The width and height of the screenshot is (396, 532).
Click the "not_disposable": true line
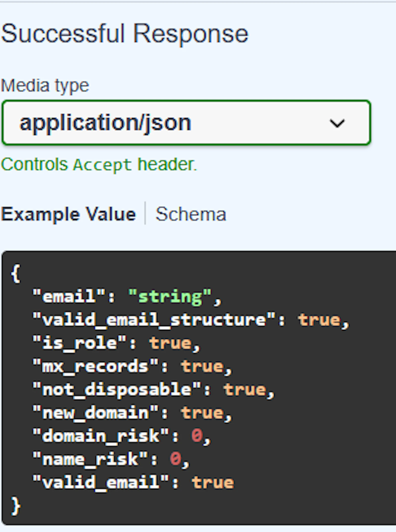coord(154,390)
